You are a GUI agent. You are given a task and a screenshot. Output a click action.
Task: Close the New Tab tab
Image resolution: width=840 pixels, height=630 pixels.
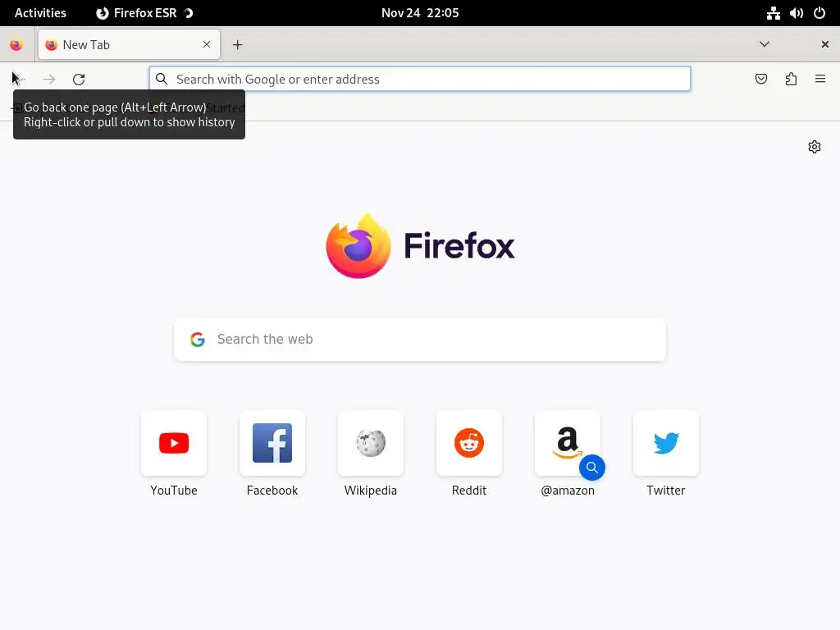[x=207, y=44]
